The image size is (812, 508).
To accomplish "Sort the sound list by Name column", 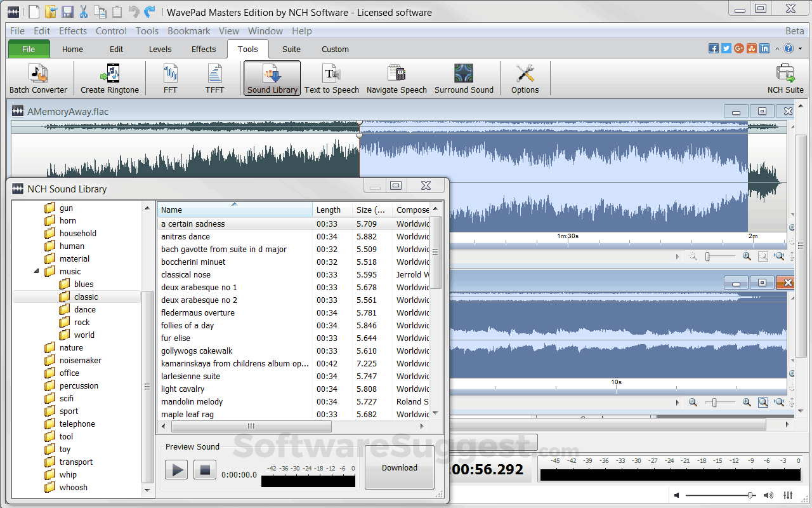I will 235,210.
